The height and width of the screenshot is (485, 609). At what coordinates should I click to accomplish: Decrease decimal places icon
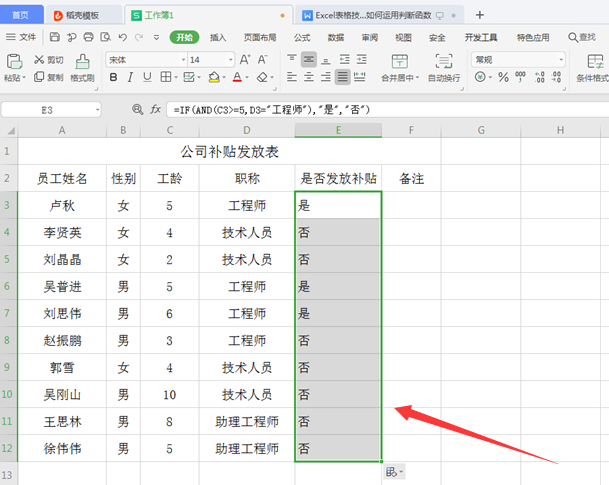[x=557, y=77]
